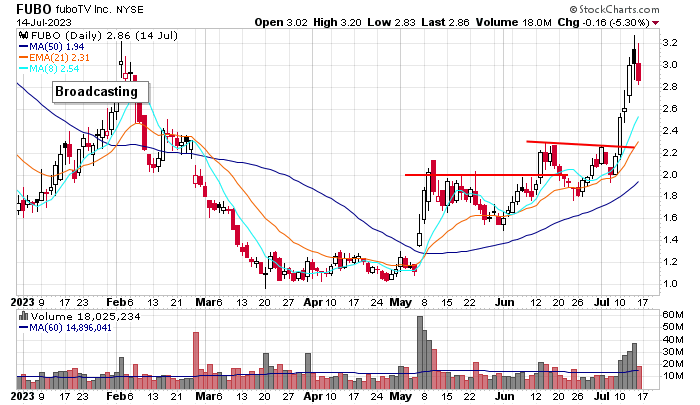Click the Broadcasting annotation box
The height and width of the screenshot is (405, 700).
point(100,92)
